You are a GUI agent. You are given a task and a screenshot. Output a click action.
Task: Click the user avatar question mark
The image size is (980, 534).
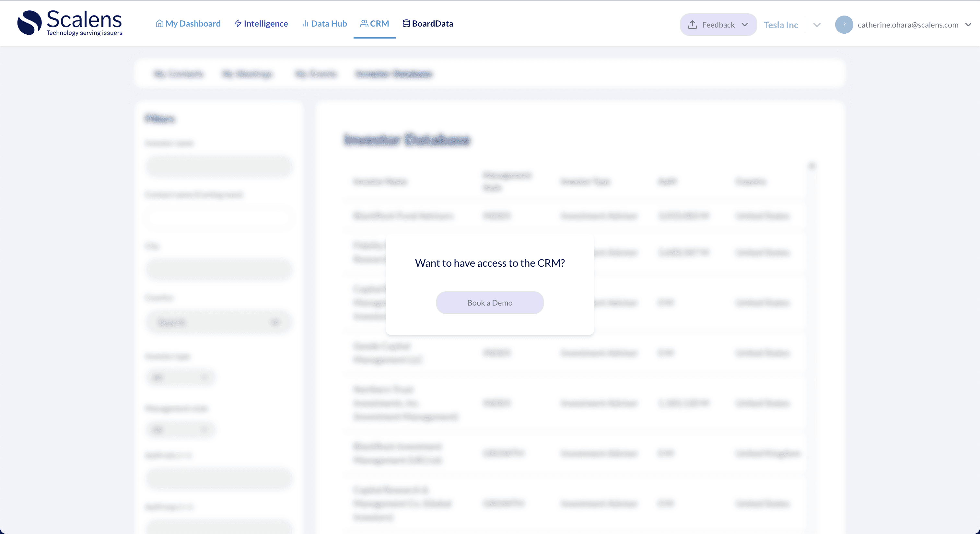(x=844, y=25)
